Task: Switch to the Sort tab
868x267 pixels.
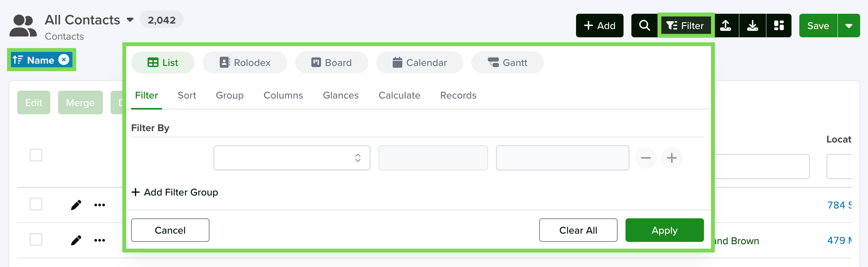Action: [x=187, y=95]
